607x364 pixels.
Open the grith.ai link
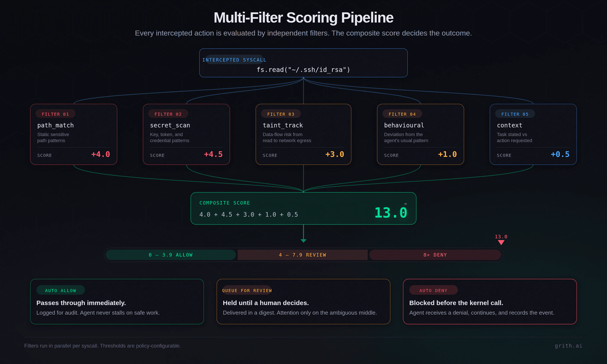click(568, 346)
